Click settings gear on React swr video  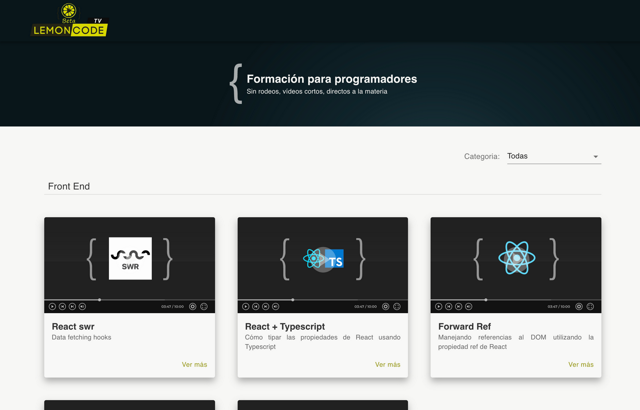(193, 306)
